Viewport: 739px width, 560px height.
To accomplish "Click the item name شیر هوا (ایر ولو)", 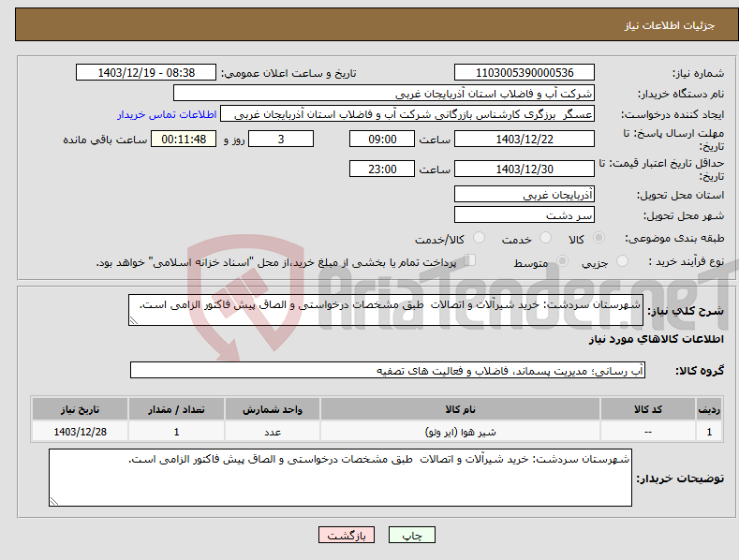I will (x=461, y=432).
